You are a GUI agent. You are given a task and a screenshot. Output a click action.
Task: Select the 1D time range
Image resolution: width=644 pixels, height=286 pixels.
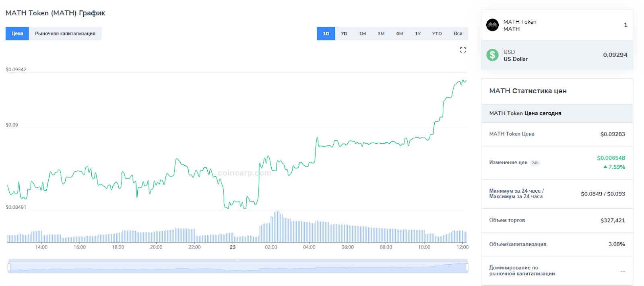pyautogui.click(x=326, y=34)
